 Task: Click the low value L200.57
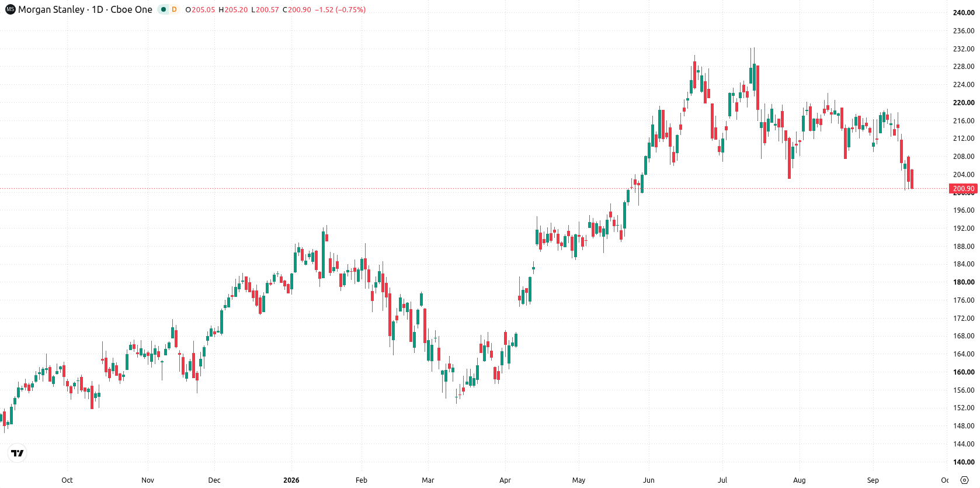(x=265, y=10)
